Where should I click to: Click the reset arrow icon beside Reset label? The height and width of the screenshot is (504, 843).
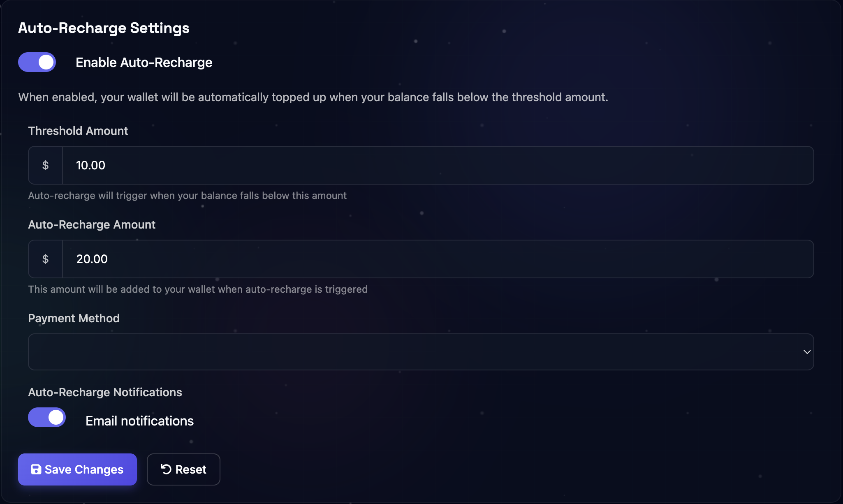coord(165,469)
